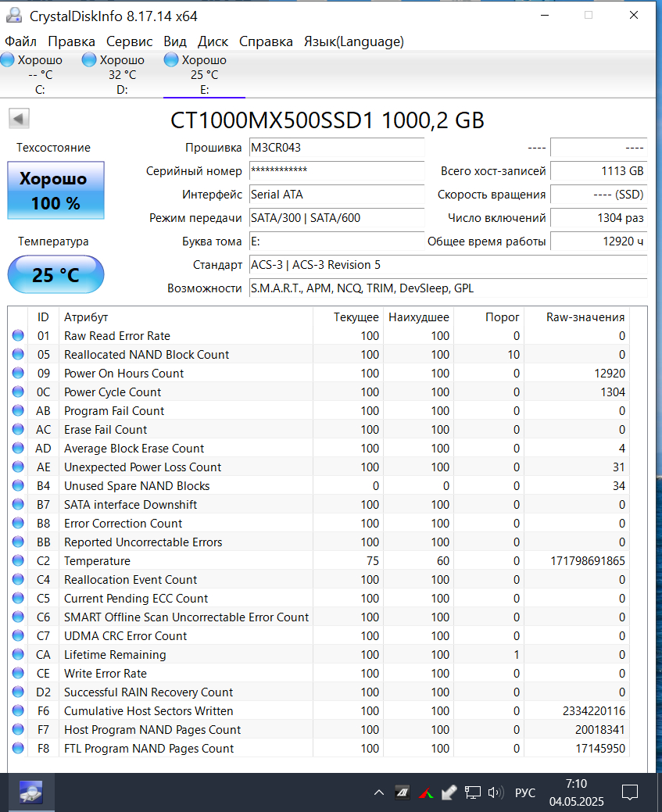662x812 pixels.
Task: Click the raw value 2334220116
Action: point(594,711)
